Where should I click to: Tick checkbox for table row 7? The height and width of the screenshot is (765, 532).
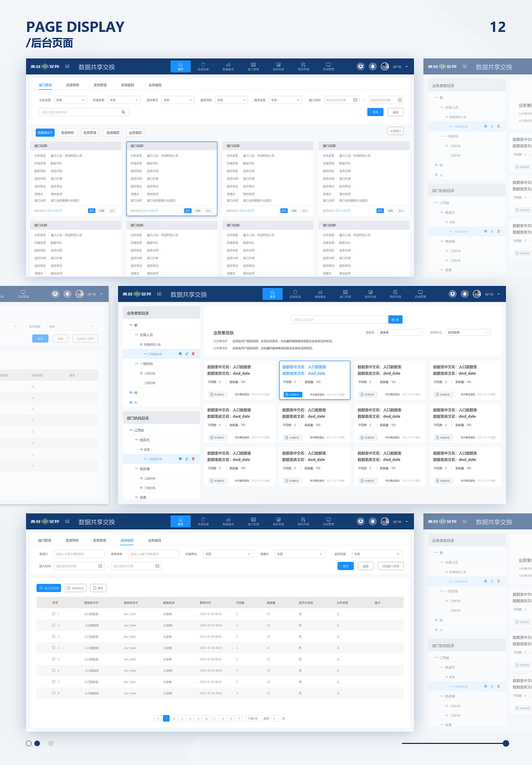54,681
